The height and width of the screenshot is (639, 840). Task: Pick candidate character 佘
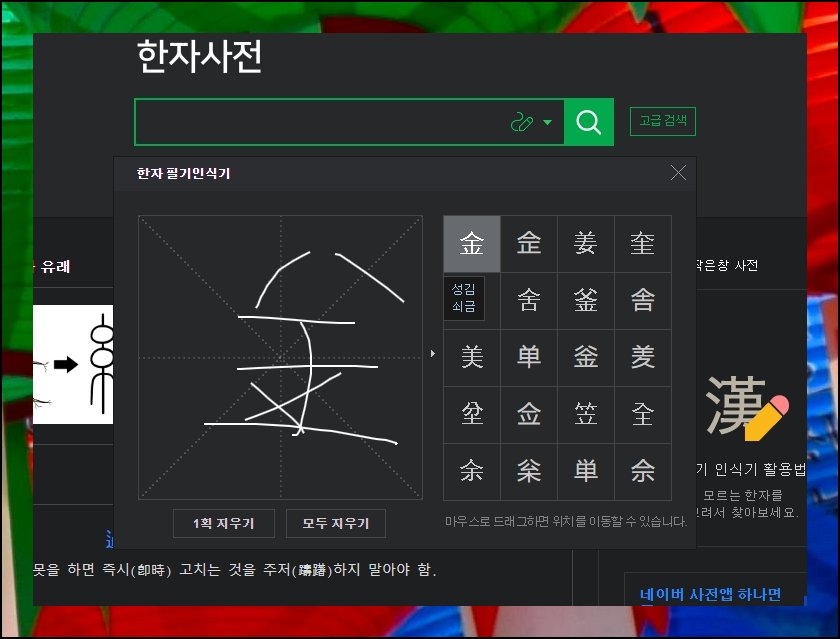point(643,471)
